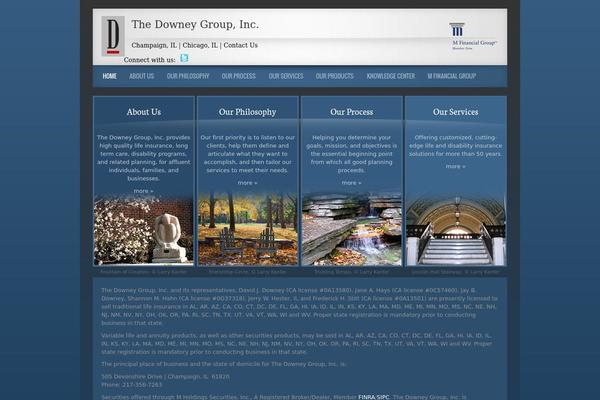Click the Devonshire Drive Champaign address line

[166, 377]
